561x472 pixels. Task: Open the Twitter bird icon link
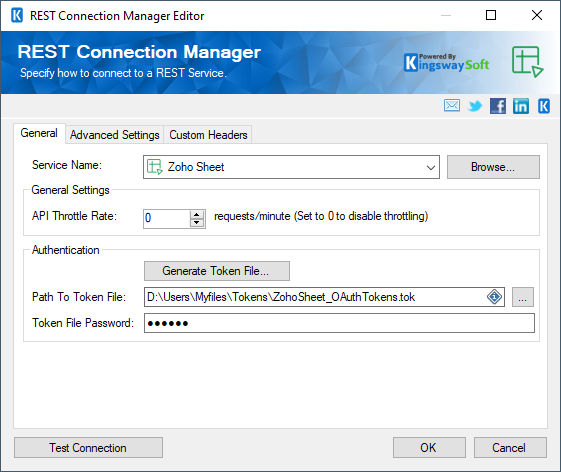(475, 106)
